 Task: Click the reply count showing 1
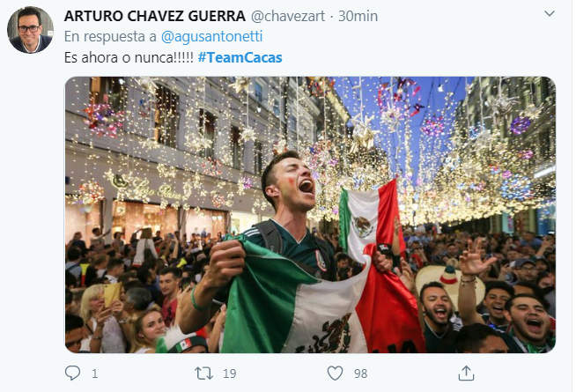[95, 374]
